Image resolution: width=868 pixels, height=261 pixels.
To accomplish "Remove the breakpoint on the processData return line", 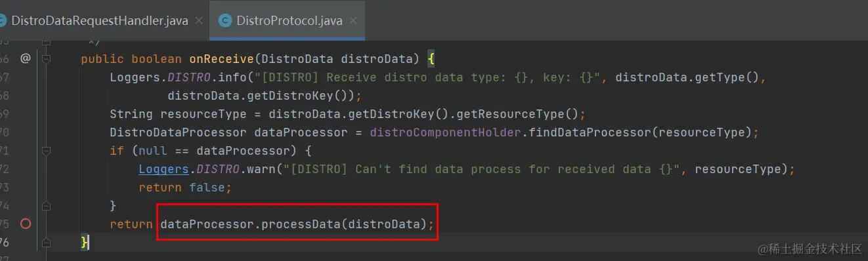I will tap(26, 224).
